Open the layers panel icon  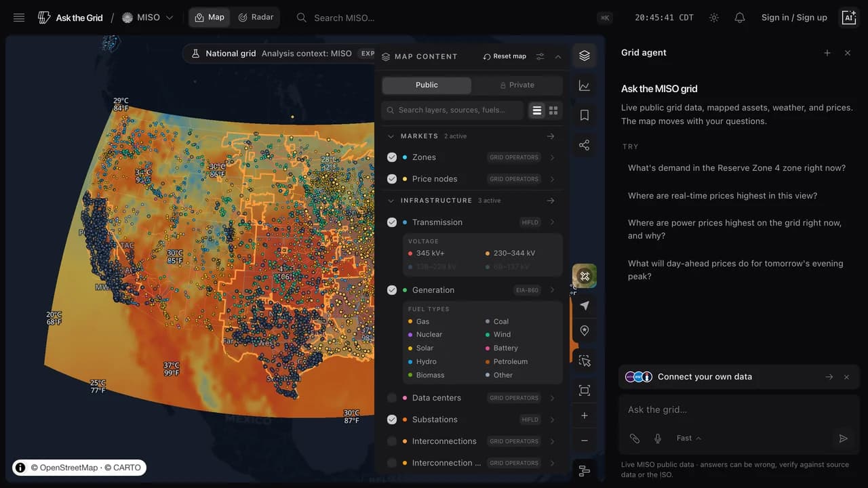585,56
